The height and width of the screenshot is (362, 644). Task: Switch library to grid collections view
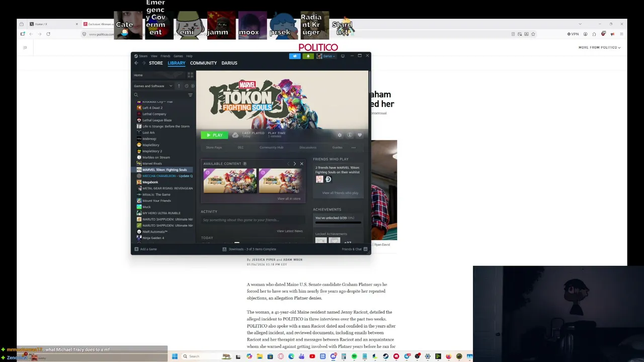pyautogui.click(x=190, y=75)
